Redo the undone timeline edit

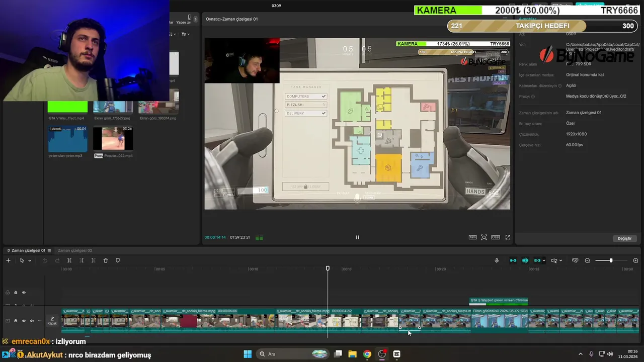click(x=57, y=260)
